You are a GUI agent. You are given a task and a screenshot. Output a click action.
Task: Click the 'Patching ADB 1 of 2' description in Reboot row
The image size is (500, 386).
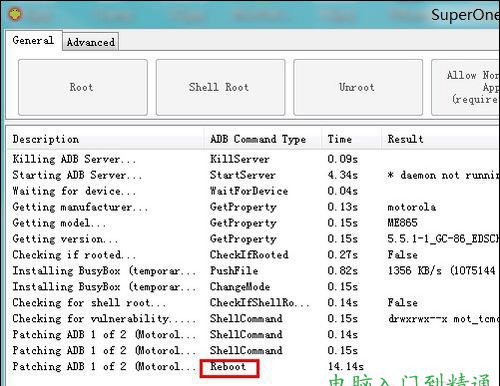pyautogui.click(x=104, y=367)
